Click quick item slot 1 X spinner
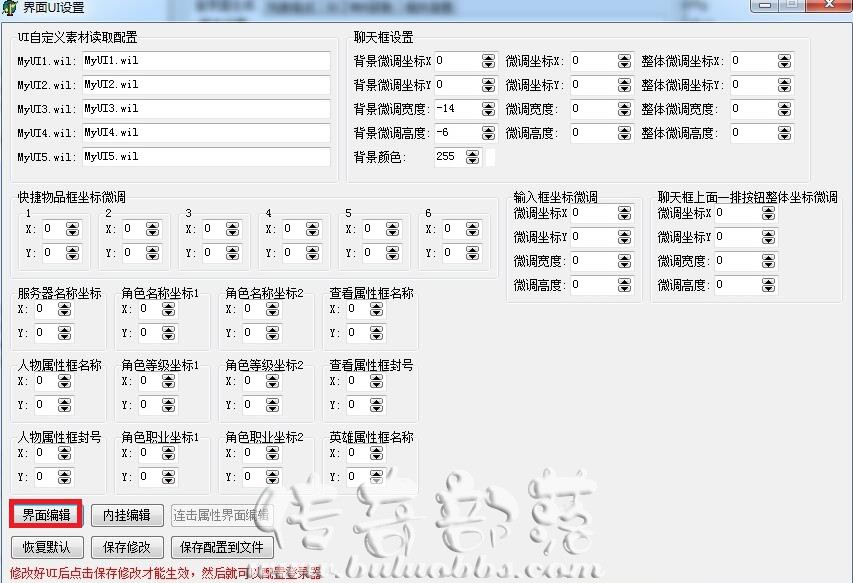The width and height of the screenshot is (853, 583). coord(72,230)
